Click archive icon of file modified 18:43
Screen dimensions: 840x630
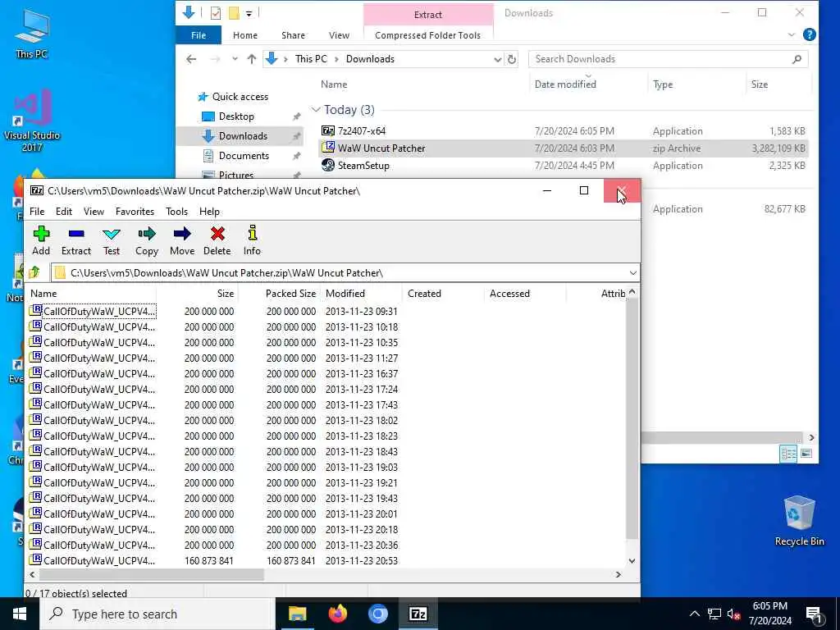tap(36, 450)
